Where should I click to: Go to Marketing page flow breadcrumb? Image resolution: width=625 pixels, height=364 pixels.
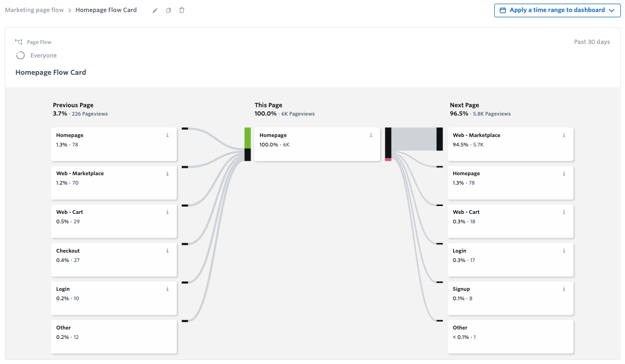coord(34,10)
